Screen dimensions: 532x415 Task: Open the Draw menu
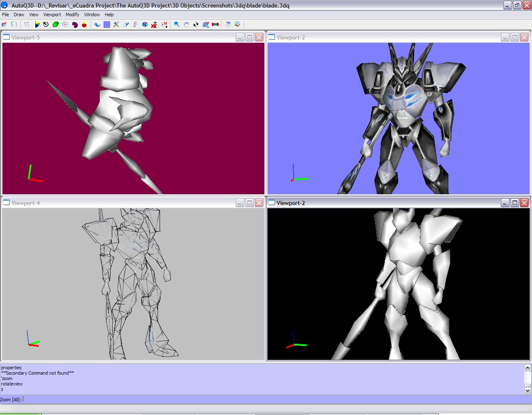pyautogui.click(x=19, y=15)
